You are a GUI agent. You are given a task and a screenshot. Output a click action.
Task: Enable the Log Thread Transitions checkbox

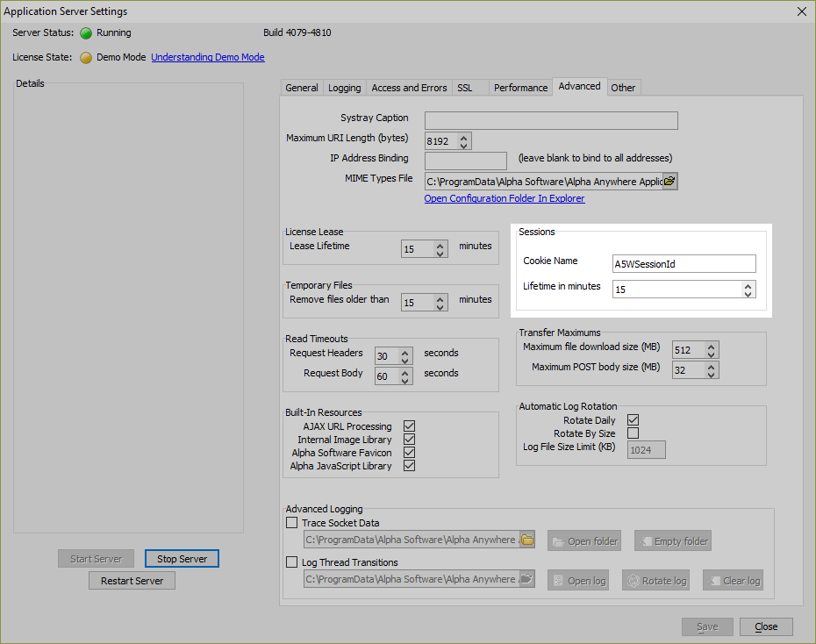[x=292, y=562]
